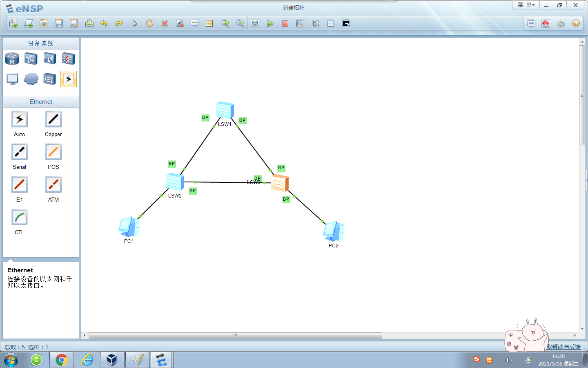Click the zoom out magnifier icon
This screenshot has height=368, width=588.
point(240,23)
